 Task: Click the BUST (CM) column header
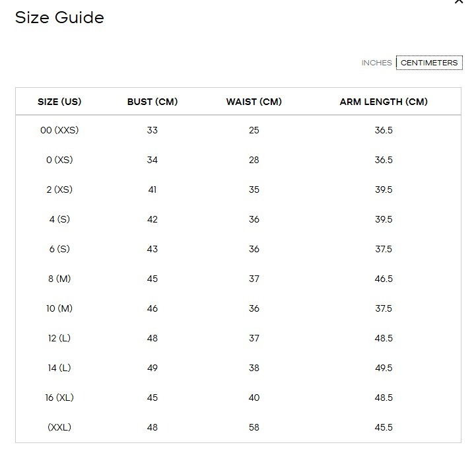point(153,102)
